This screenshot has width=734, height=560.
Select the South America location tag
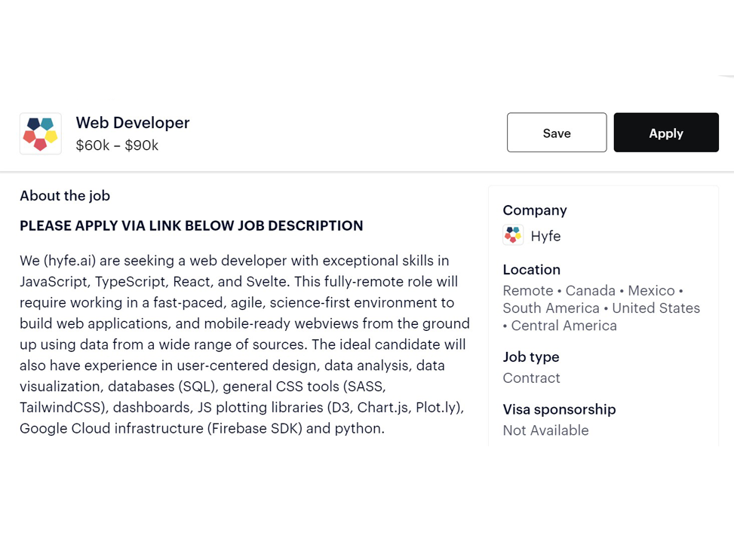pos(551,308)
